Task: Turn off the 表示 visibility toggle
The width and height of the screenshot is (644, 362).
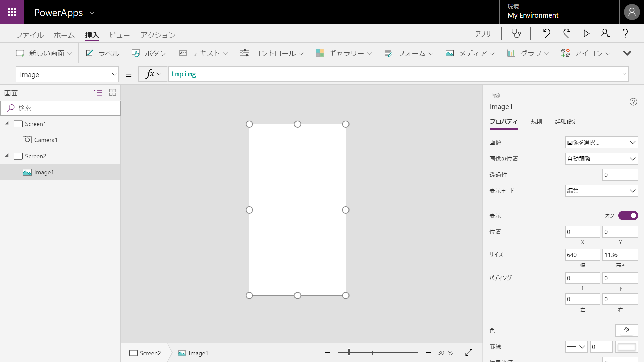Action: coord(628,216)
